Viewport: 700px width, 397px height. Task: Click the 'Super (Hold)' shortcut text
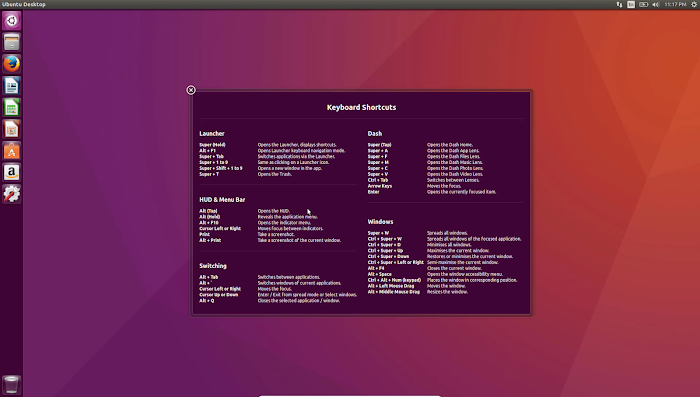(x=212, y=145)
